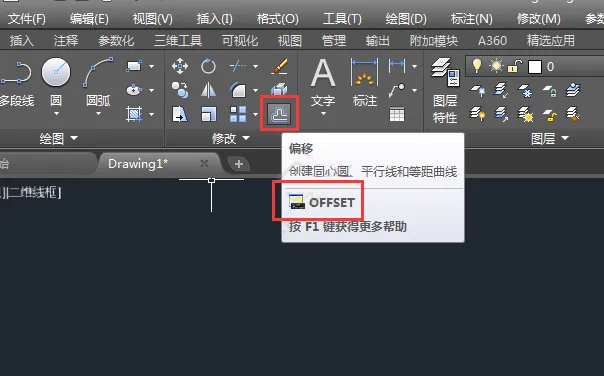The image size is (604, 376).
Task: Click the Turn All Layers On icon
Action: coord(478,114)
